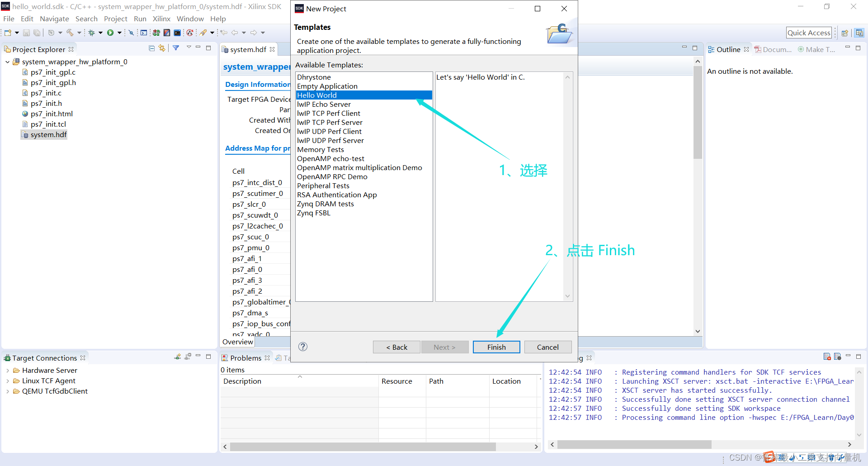Open the New wizard dropdown arrow
Image resolution: width=868 pixels, height=466 pixels.
tap(17, 33)
